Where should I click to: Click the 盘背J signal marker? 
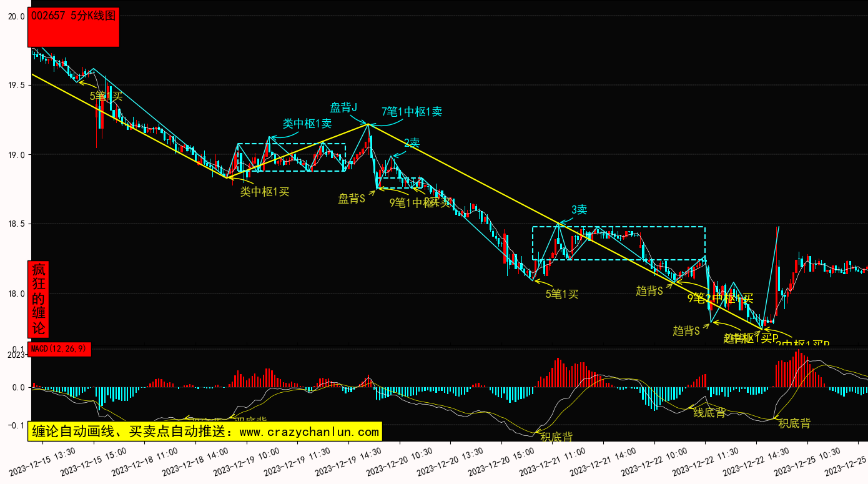(343, 107)
